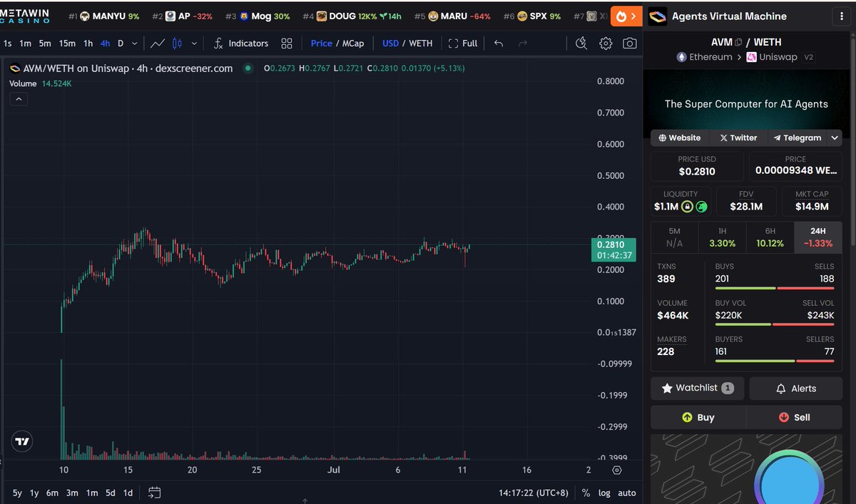Click the undo arrow in chart toolbar

point(499,43)
